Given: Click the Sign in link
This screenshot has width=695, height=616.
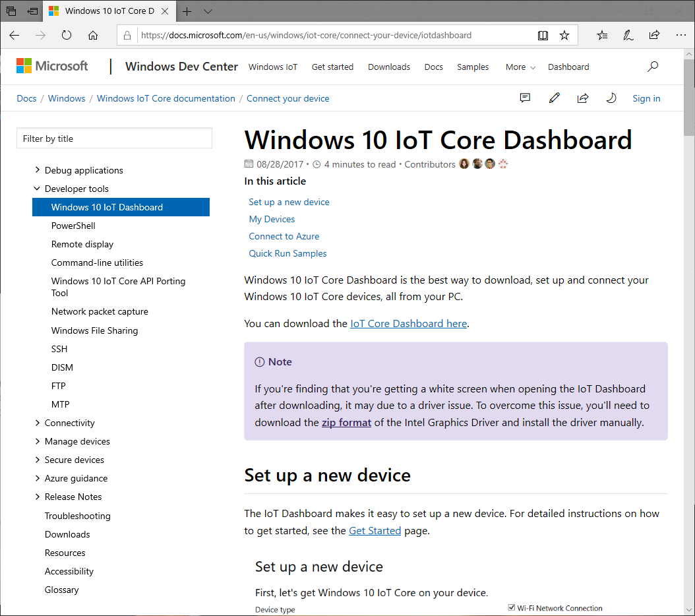Looking at the screenshot, I should click(x=646, y=98).
